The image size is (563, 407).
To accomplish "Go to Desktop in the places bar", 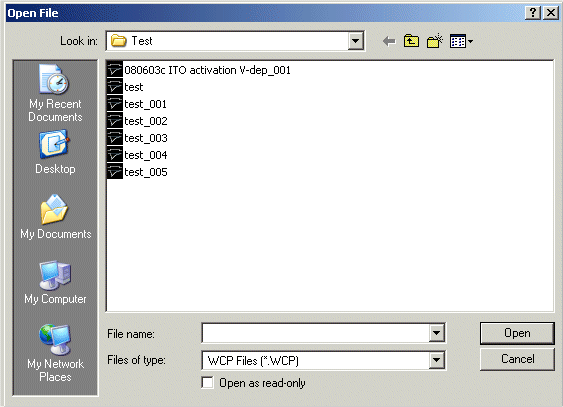I will [55, 153].
